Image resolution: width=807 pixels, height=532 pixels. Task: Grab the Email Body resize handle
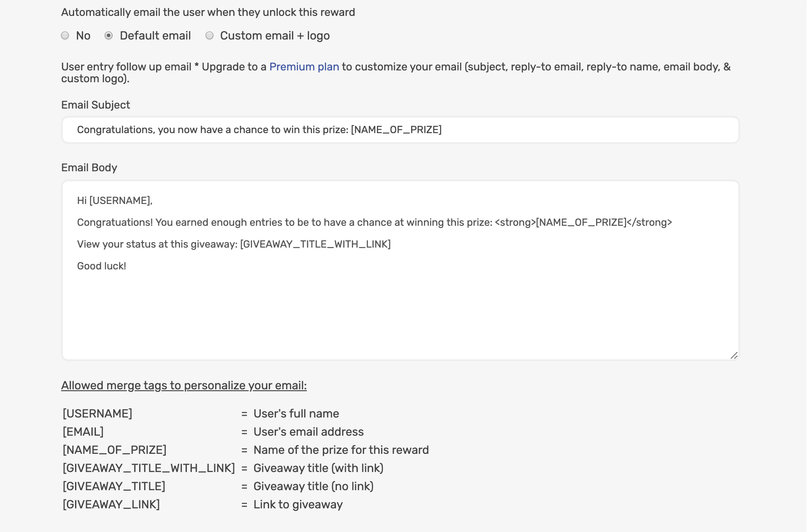[x=734, y=355]
